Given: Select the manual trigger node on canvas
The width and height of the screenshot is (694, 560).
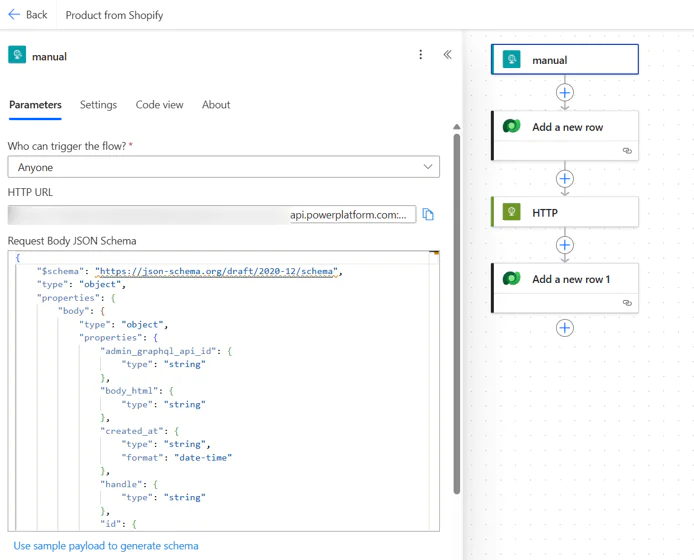Looking at the screenshot, I should (565, 59).
